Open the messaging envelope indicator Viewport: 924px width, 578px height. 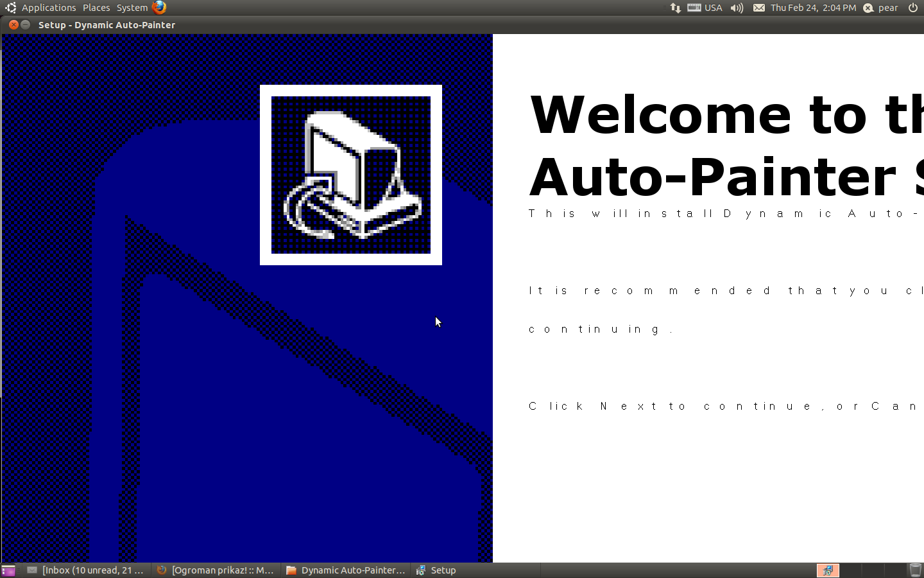(758, 8)
